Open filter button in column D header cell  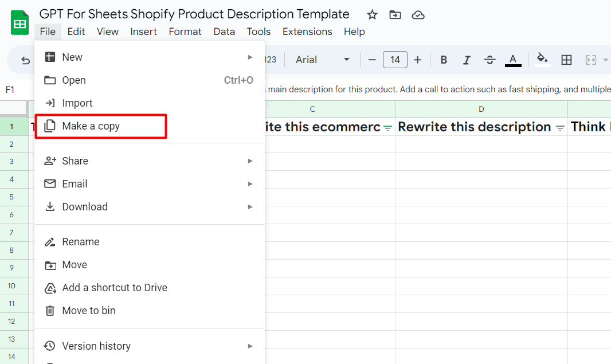point(560,128)
